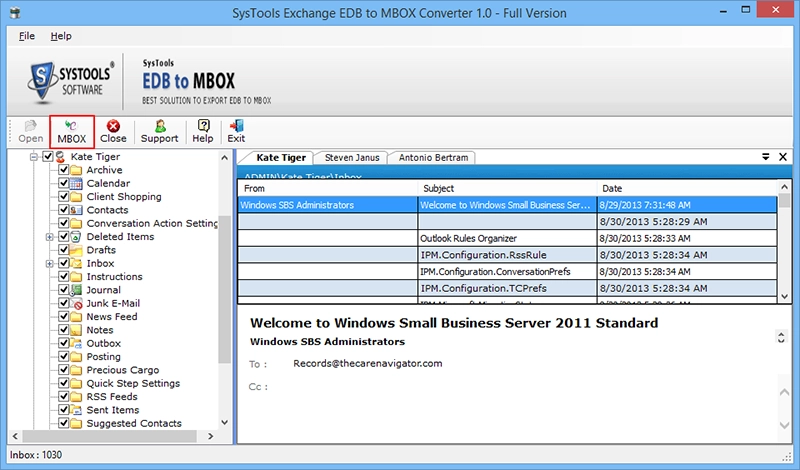Uncheck the Contacts folder checkbox
Screen dimensions: 800x470
pyautogui.click(x=63, y=210)
